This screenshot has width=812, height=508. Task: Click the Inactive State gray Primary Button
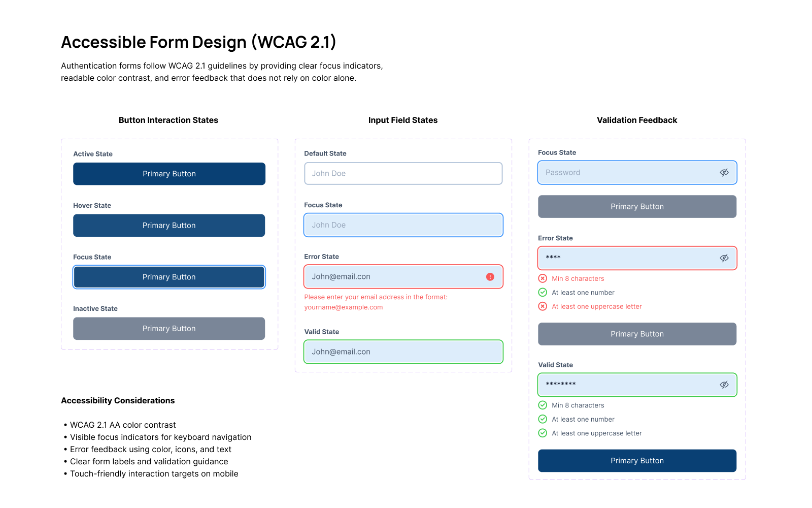[169, 329]
